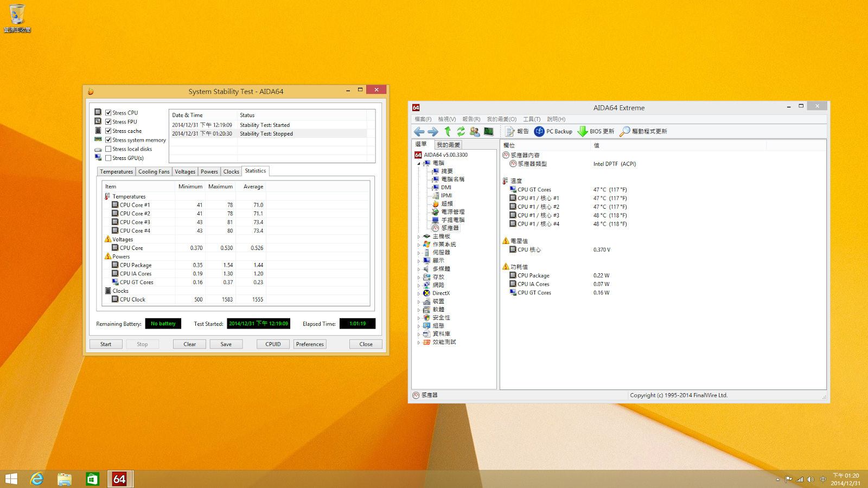The height and width of the screenshot is (488, 868).
Task: Click the flame icon in Stability Test title
Action: point(91,92)
